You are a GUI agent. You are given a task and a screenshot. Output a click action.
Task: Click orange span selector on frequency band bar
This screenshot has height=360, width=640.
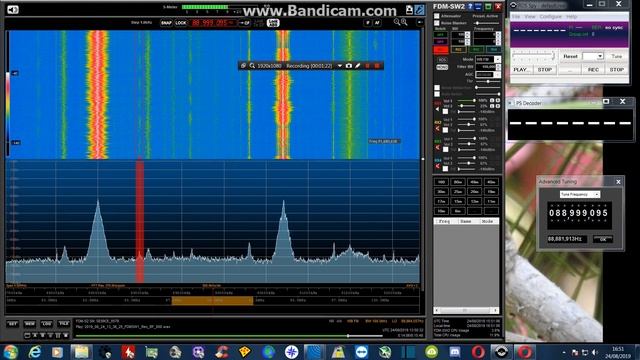(x=212, y=300)
